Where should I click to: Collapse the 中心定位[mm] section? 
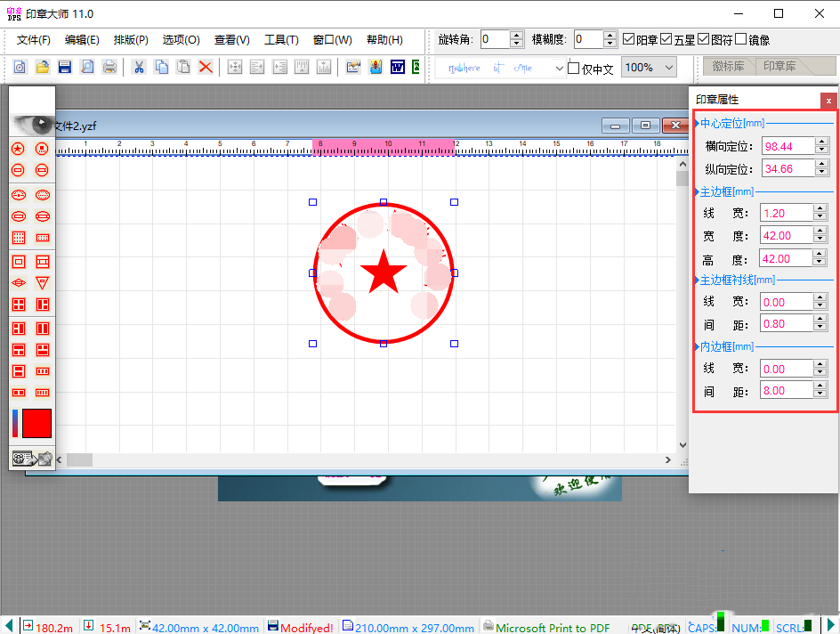(697, 123)
